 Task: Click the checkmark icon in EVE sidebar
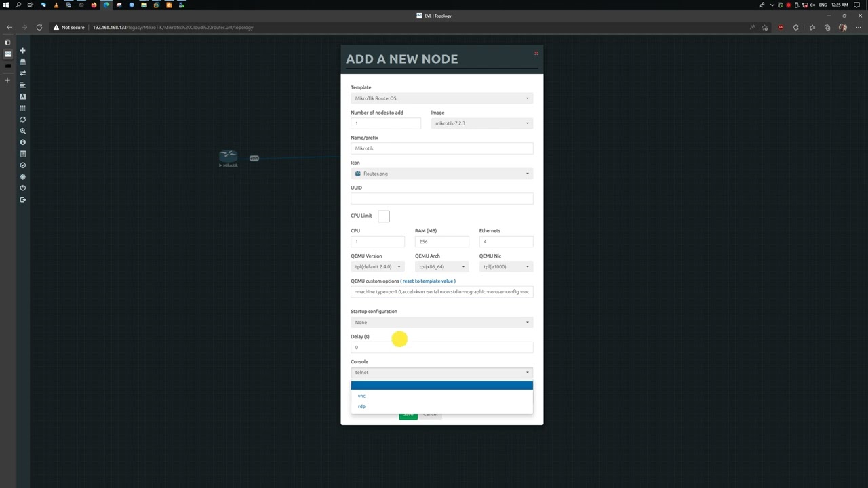click(22, 165)
